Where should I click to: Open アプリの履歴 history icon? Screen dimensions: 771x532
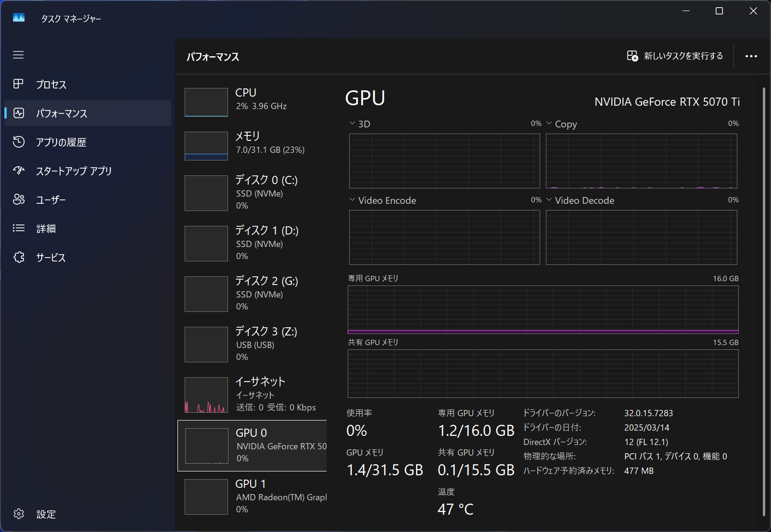(x=18, y=142)
